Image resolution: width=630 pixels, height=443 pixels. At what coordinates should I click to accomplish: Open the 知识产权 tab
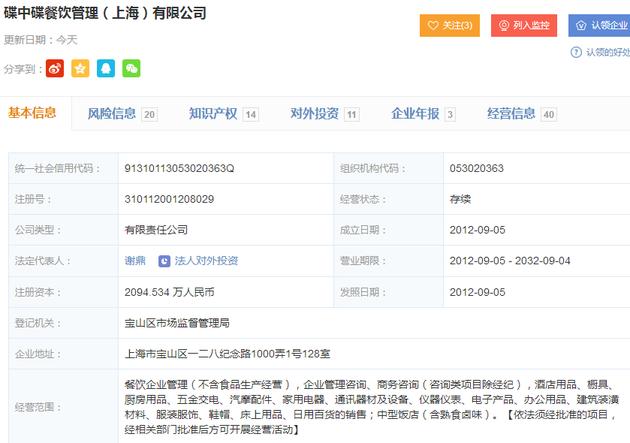(224, 114)
